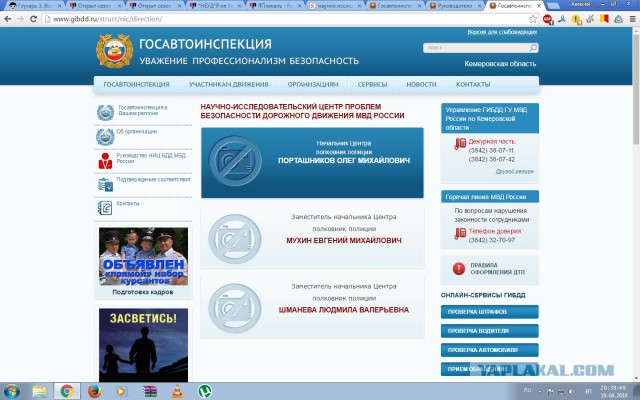Screen dimensions: 640x400
Task: Click the search magnifier icon on the site
Action: pyautogui.click(x=533, y=48)
